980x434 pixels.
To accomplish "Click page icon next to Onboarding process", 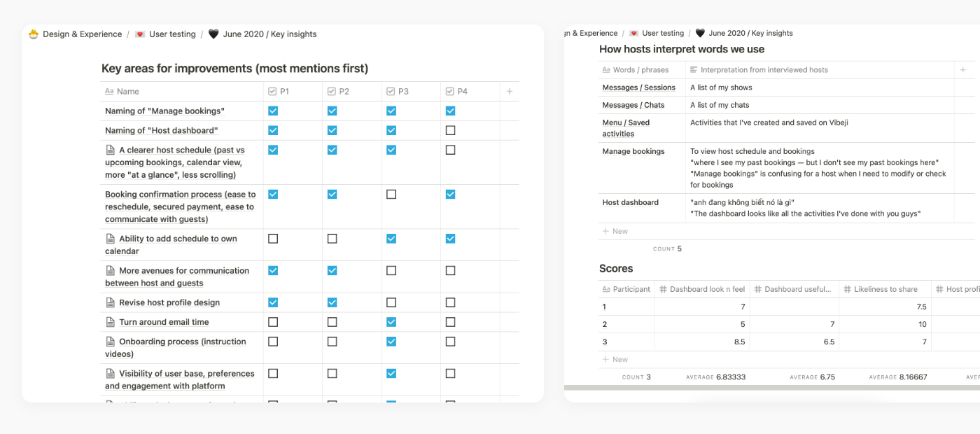I will pos(110,342).
